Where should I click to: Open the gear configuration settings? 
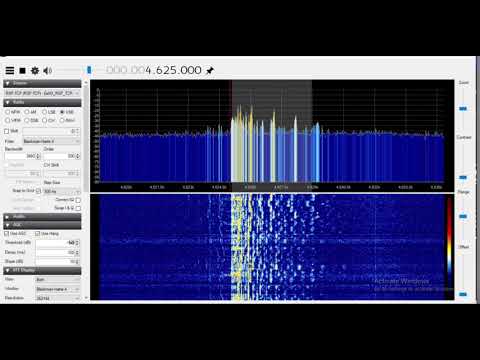click(x=35, y=71)
